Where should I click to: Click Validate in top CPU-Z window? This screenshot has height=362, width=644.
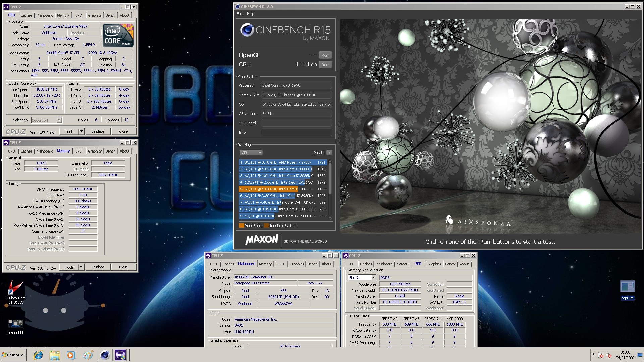(98, 131)
